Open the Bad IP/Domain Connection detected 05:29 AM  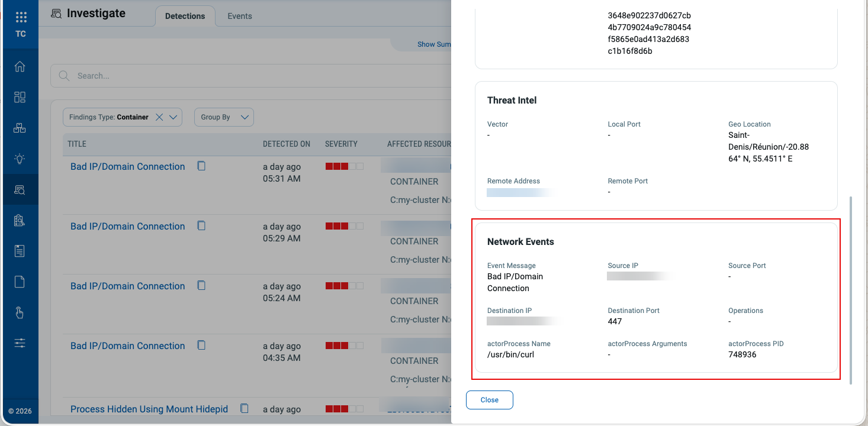click(128, 227)
